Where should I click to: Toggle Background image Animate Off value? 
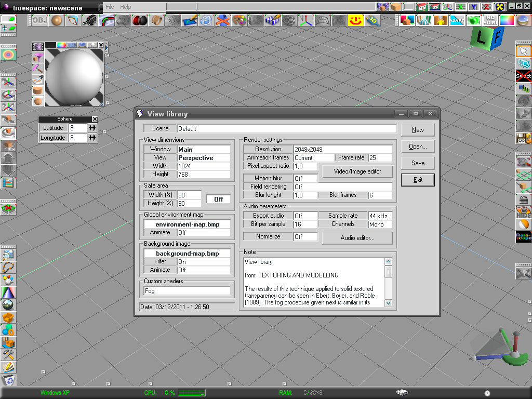[x=204, y=270]
